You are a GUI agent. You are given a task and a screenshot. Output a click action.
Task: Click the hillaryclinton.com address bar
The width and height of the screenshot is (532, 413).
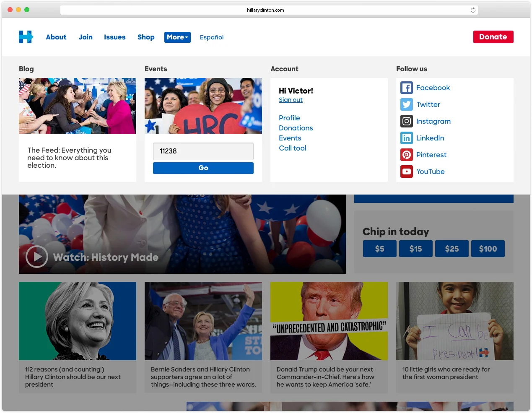coord(269,10)
